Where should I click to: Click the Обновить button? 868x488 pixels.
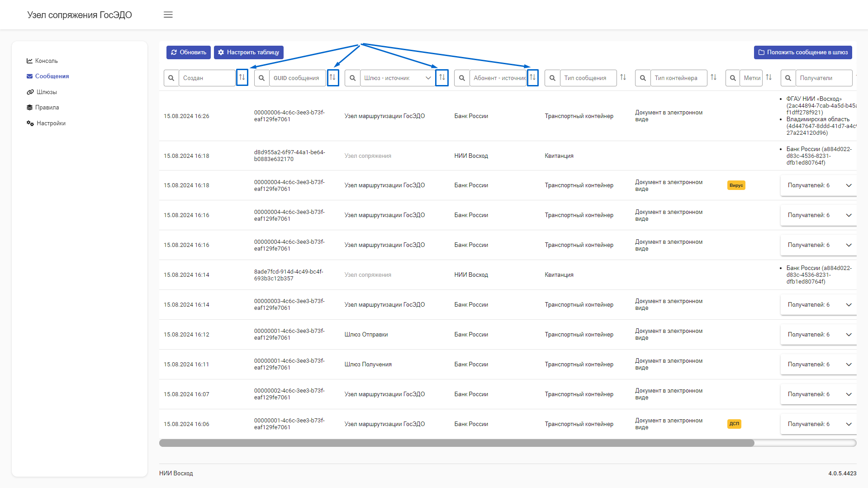189,52
